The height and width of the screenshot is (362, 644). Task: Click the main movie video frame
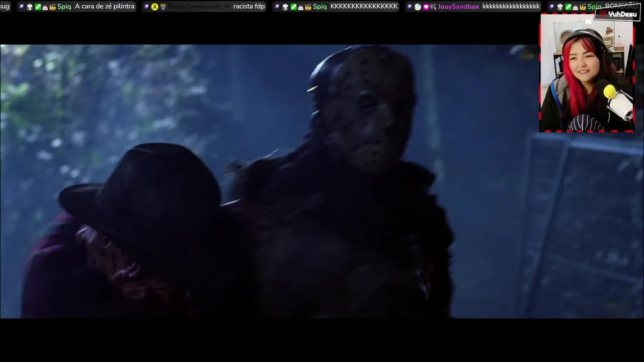322,182
